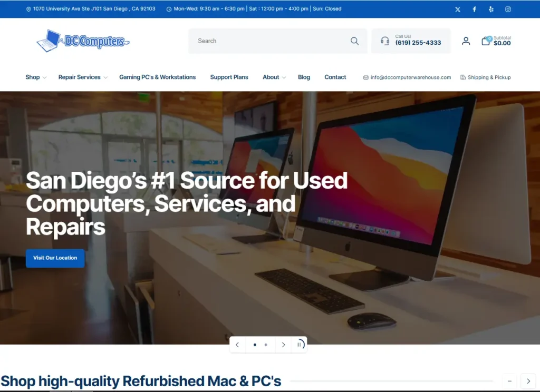Viewport: 540px width, 392px height.
Task: Click the email envelope icon near info@dccomputerwarehouse.com
Action: click(365, 77)
